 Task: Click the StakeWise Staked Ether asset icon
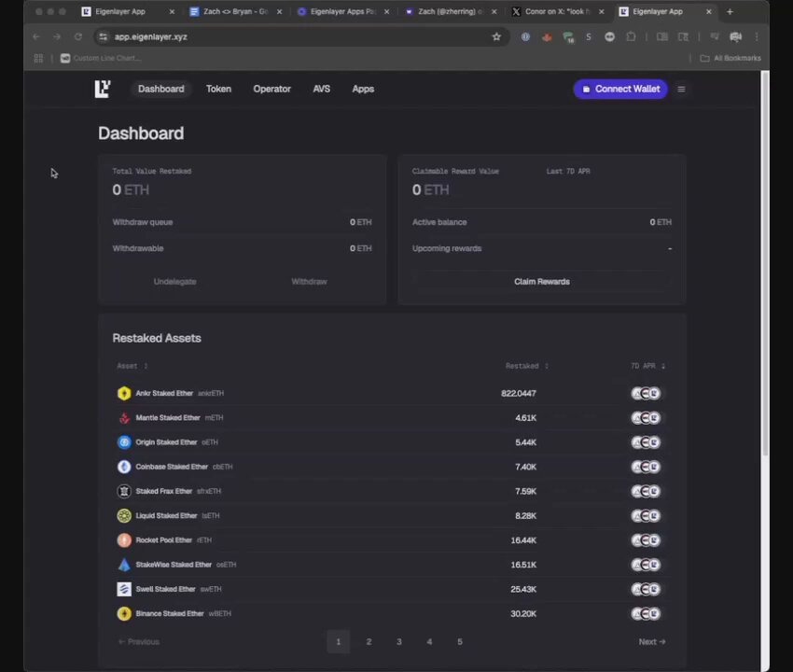click(x=124, y=565)
